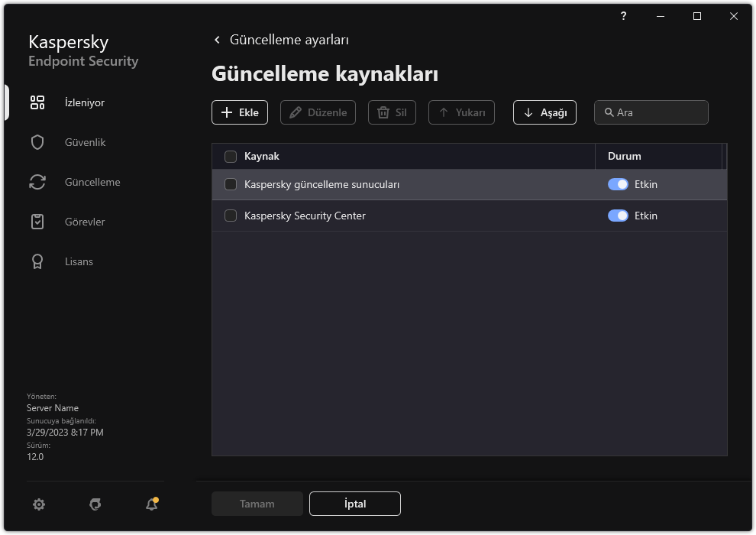Select the Güncelleme refresh icon
Viewport: 756px width, 535px height.
37,181
